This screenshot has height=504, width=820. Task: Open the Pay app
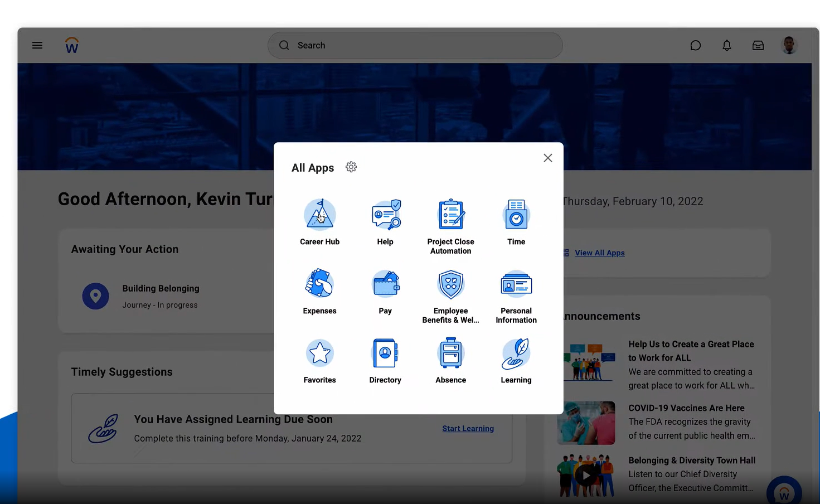pos(385,284)
